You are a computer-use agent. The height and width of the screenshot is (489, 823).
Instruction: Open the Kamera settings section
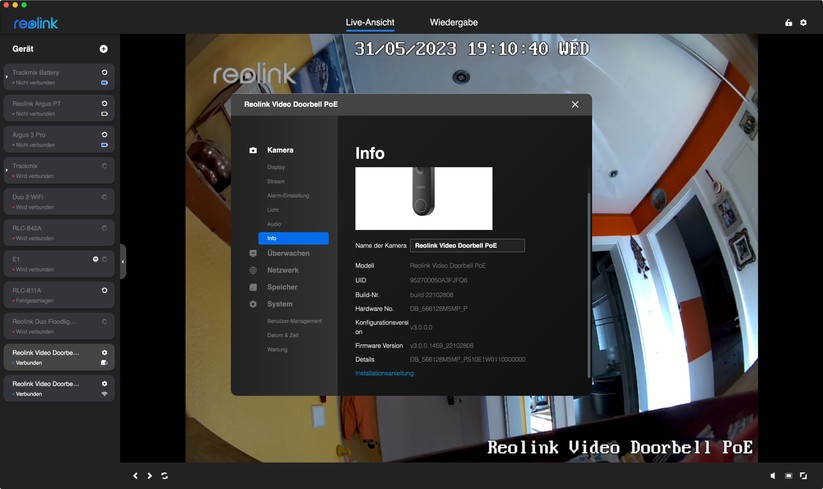point(280,150)
